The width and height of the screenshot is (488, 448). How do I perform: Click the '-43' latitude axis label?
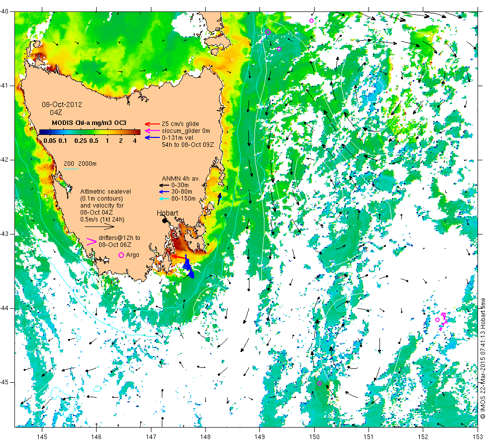[x=4, y=234]
